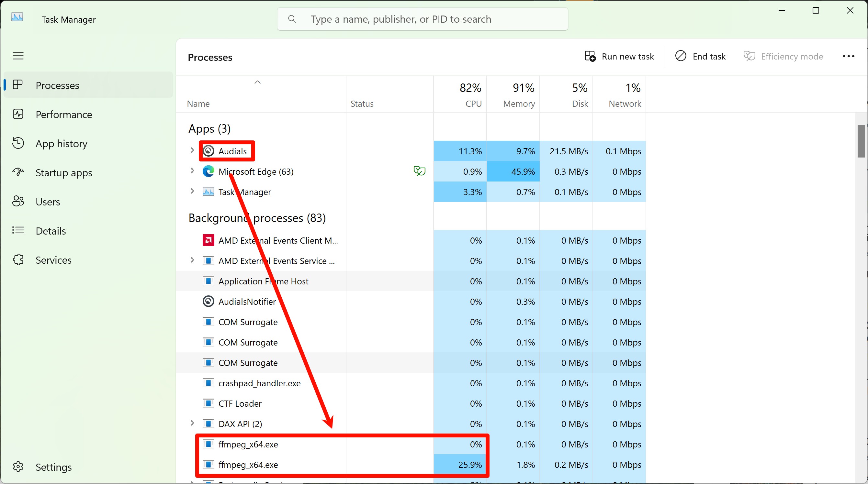868x484 pixels.
Task: Click Background processes (83) heading
Action: click(x=257, y=218)
